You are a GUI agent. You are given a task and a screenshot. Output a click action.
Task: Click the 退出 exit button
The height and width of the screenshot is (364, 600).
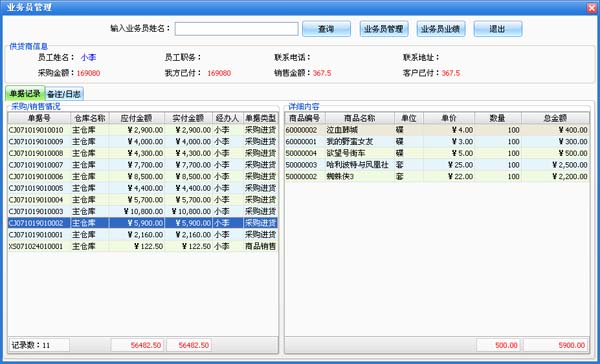(498, 29)
